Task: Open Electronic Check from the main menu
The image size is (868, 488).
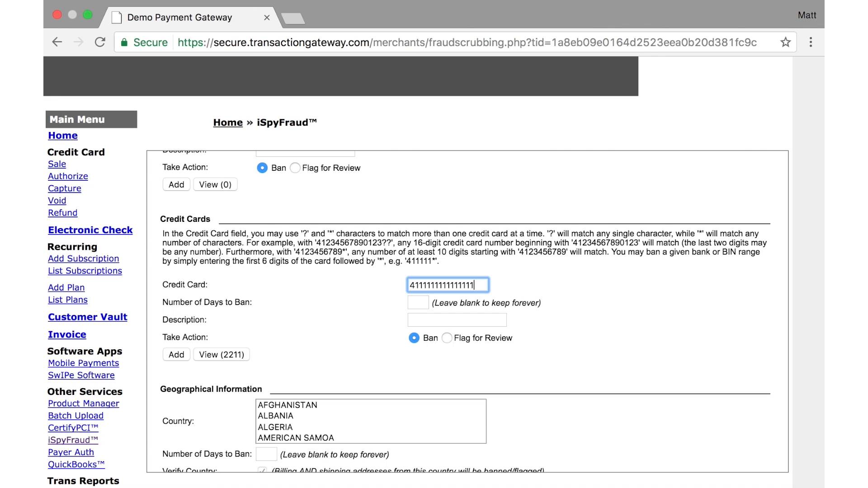Action: pyautogui.click(x=90, y=230)
